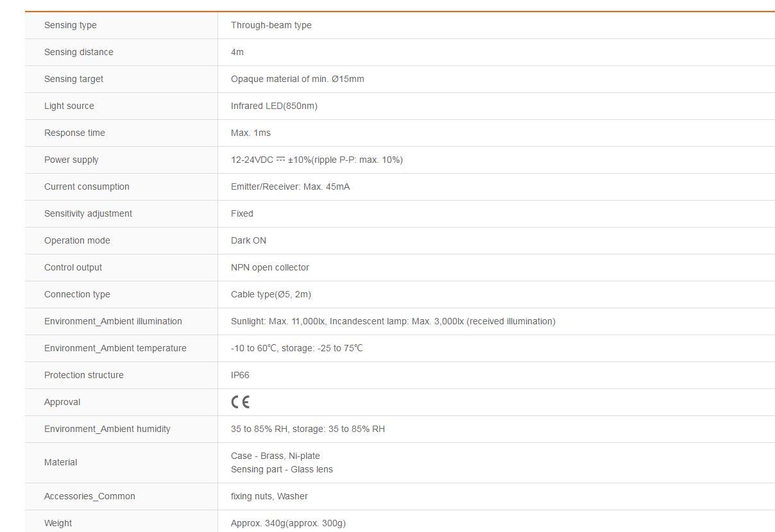Click the "Infrared LED(850nm)" value
Viewport: 775px width, 532px height.
click(274, 106)
